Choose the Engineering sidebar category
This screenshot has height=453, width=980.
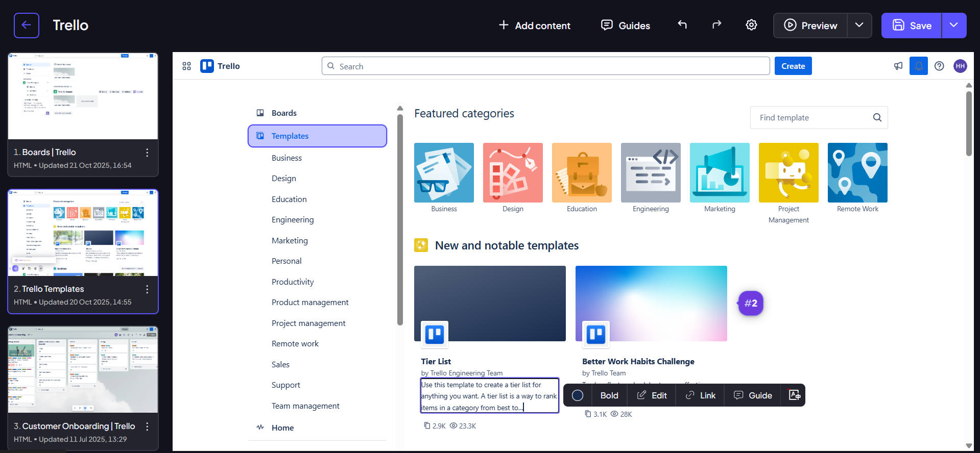point(293,220)
